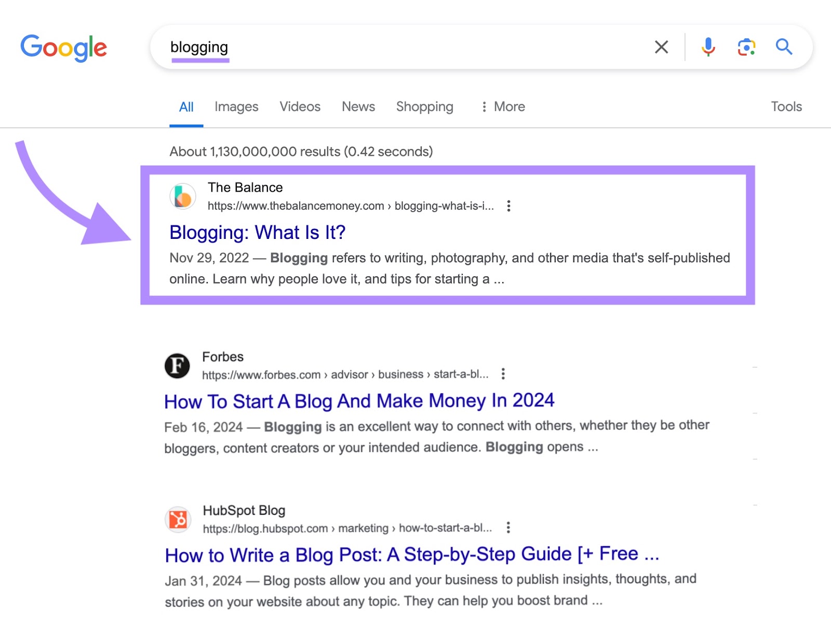Open the three-dot menu for The Balance result

coord(508,206)
